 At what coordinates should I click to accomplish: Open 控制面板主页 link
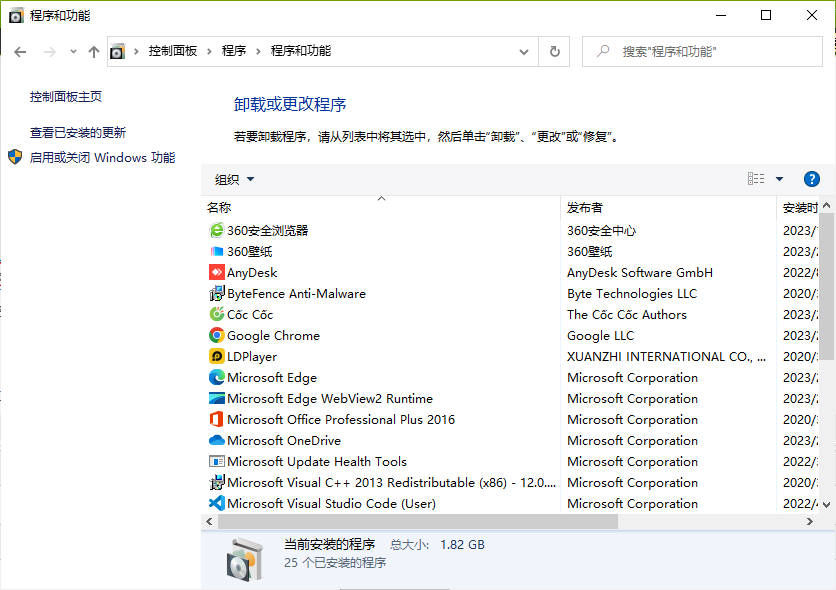pos(66,96)
